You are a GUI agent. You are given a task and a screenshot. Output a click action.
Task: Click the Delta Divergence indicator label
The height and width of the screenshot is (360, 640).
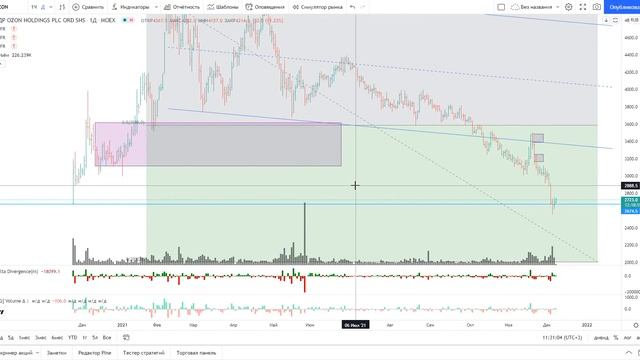pyautogui.click(x=18, y=271)
